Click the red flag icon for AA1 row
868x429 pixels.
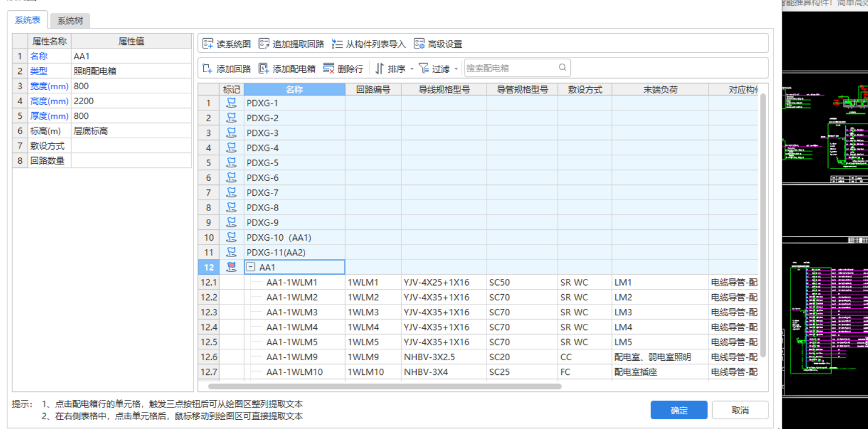[x=231, y=267]
